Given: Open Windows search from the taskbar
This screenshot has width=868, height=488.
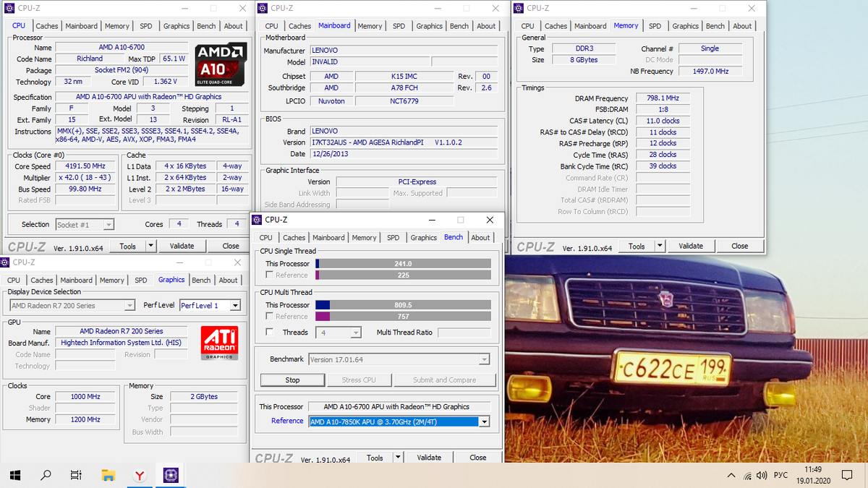Looking at the screenshot, I should (46, 475).
